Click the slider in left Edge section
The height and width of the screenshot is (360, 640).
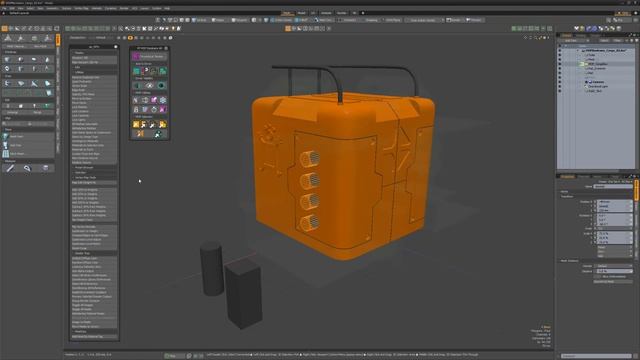[29, 123]
